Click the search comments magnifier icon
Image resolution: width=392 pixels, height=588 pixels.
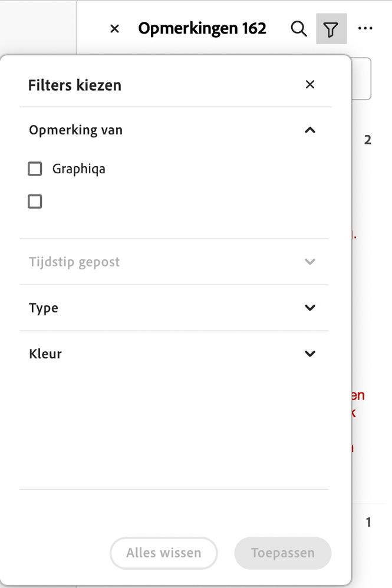pyautogui.click(x=299, y=29)
